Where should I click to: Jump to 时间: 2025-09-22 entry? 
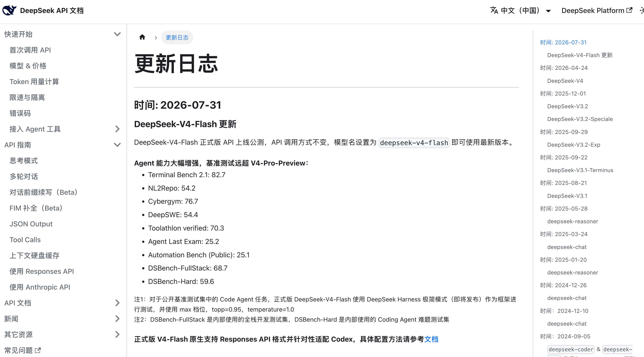564,158
